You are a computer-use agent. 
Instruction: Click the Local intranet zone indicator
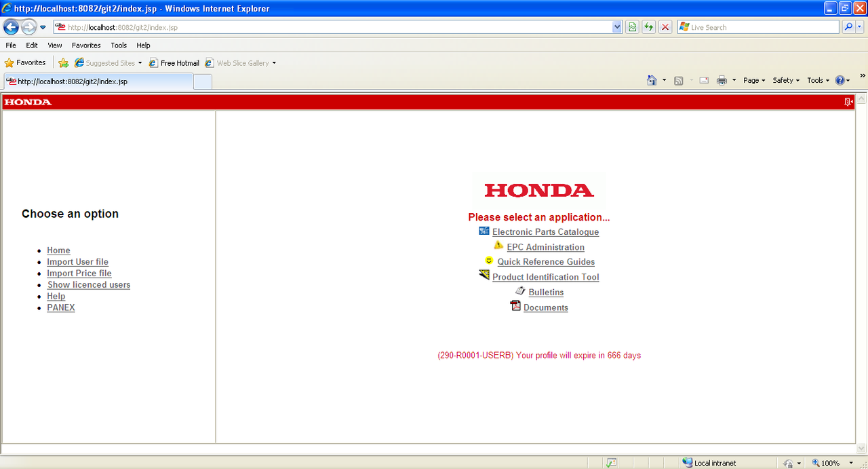pyautogui.click(x=709, y=463)
